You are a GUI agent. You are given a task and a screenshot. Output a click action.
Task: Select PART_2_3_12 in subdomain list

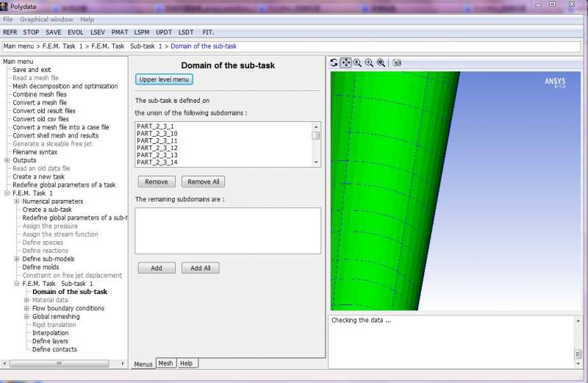pos(223,148)
